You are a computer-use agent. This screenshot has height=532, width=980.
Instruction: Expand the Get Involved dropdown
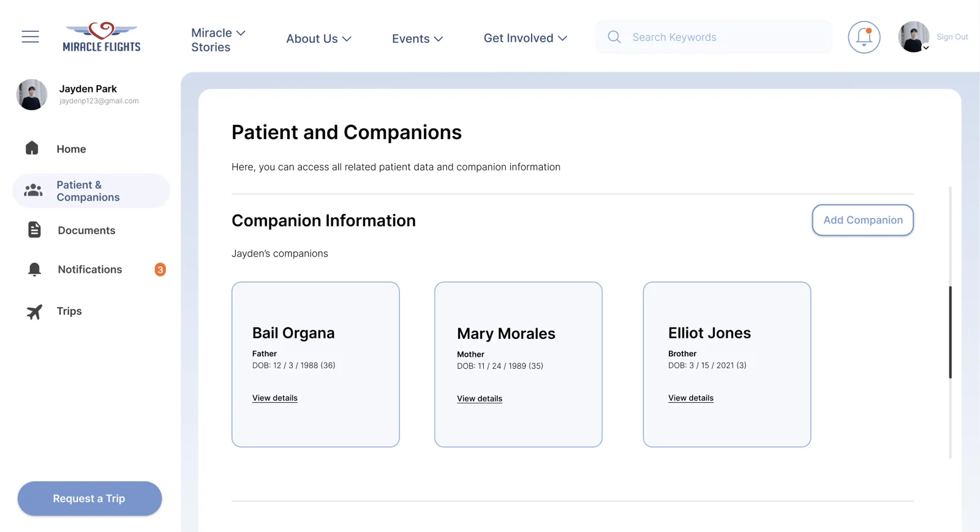click(525, 38)
